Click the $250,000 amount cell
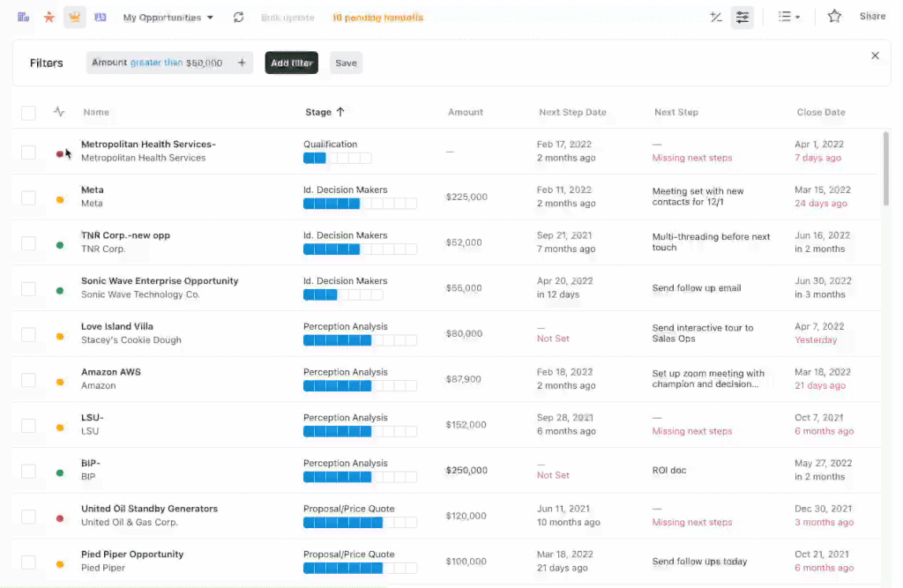The height and width of the screenshot is (588, 903). (x=466, y=470)
